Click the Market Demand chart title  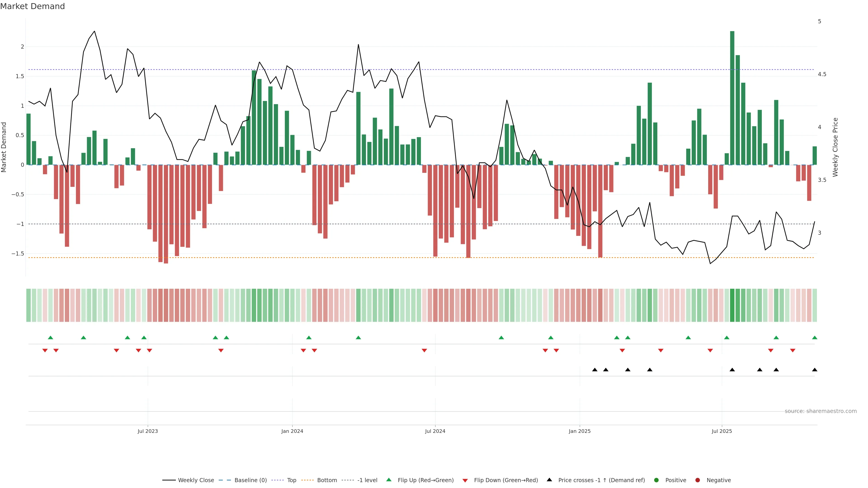point(32,6)
